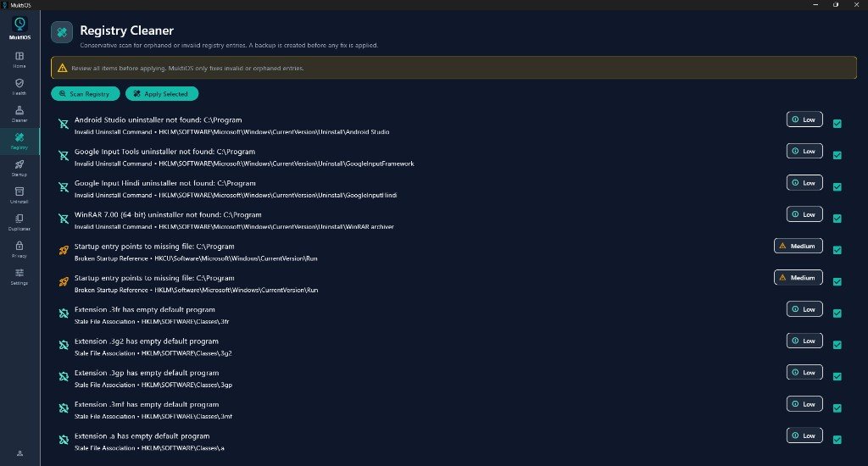
Task: Click the Low badge for Extension .a
Action: point(804,435)
